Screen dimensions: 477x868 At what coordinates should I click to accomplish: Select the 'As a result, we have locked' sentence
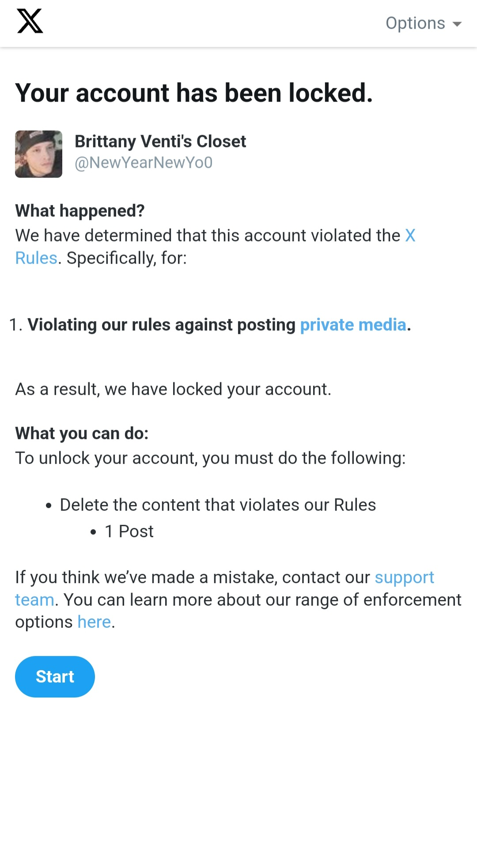pyautogui.click(x=173, y=389)
